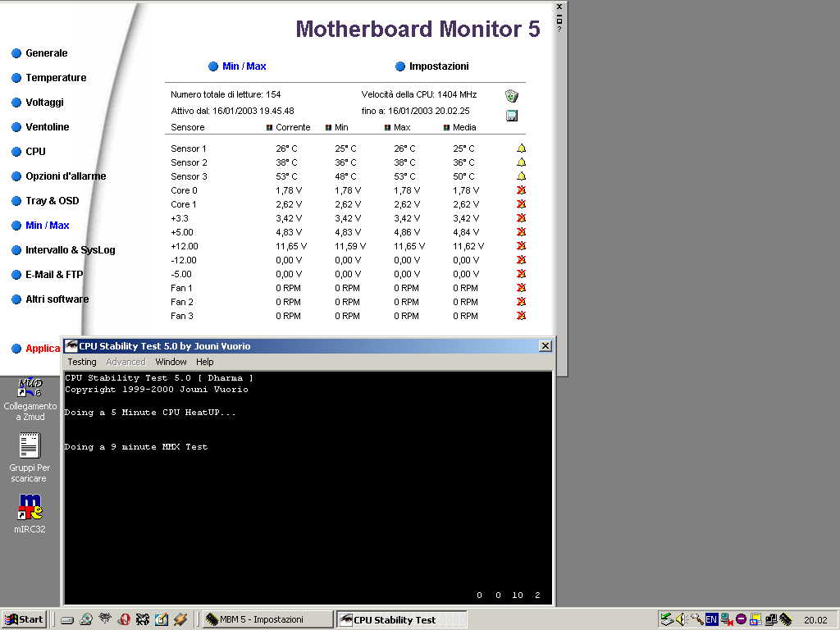Toggle the disabled alarm for Fan 2
Image resolution: width=840 pixels, height=630 pixels.
(521, 302)
